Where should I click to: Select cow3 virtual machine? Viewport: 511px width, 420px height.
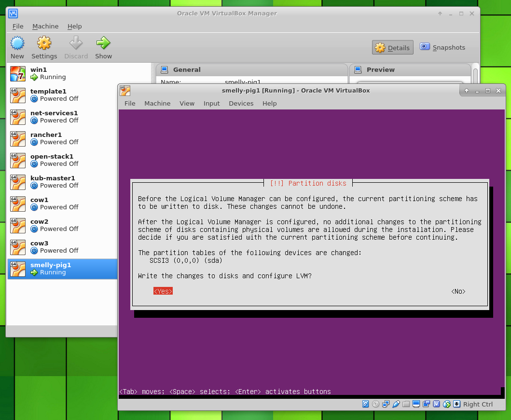tap(62, 247)
